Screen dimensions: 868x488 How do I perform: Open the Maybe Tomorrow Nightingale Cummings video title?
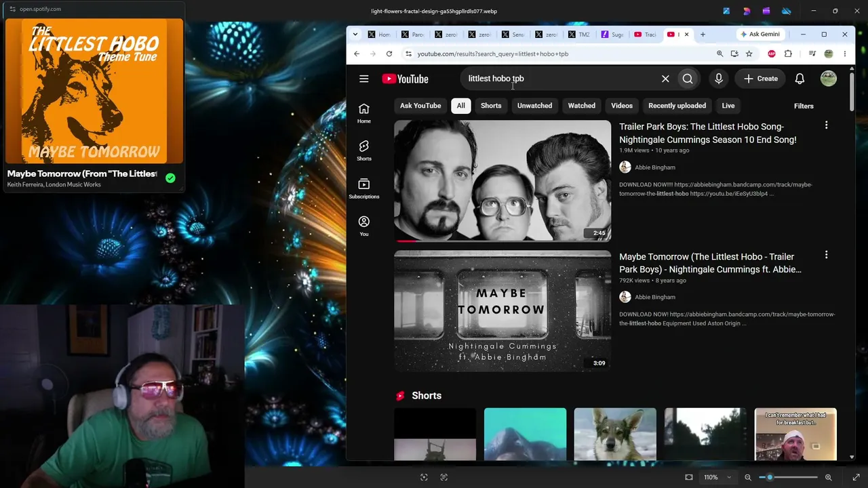click(x=710, y=263)
